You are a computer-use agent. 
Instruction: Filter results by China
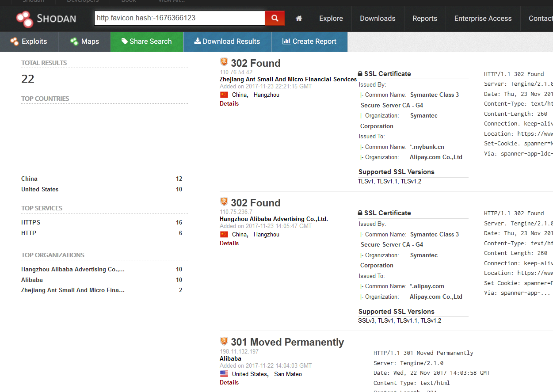tap(29, 179)
